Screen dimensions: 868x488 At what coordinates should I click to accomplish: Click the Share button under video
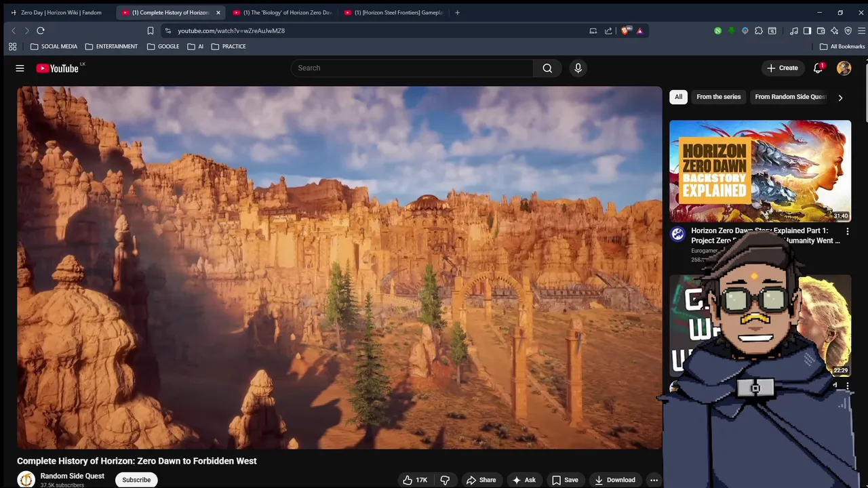[481, 480]
